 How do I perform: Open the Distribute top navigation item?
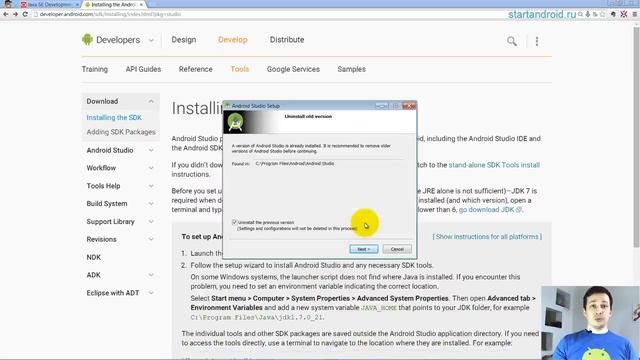(287, 40)
